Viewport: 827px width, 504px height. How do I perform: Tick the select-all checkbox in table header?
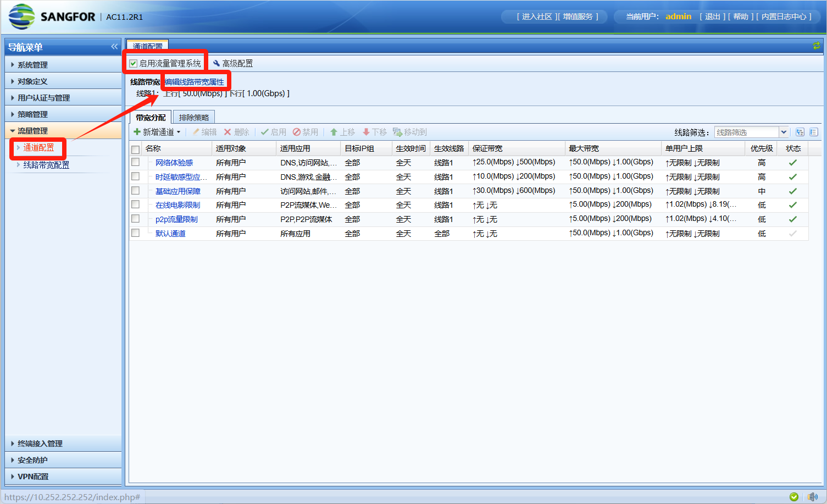tap(135, 149)
